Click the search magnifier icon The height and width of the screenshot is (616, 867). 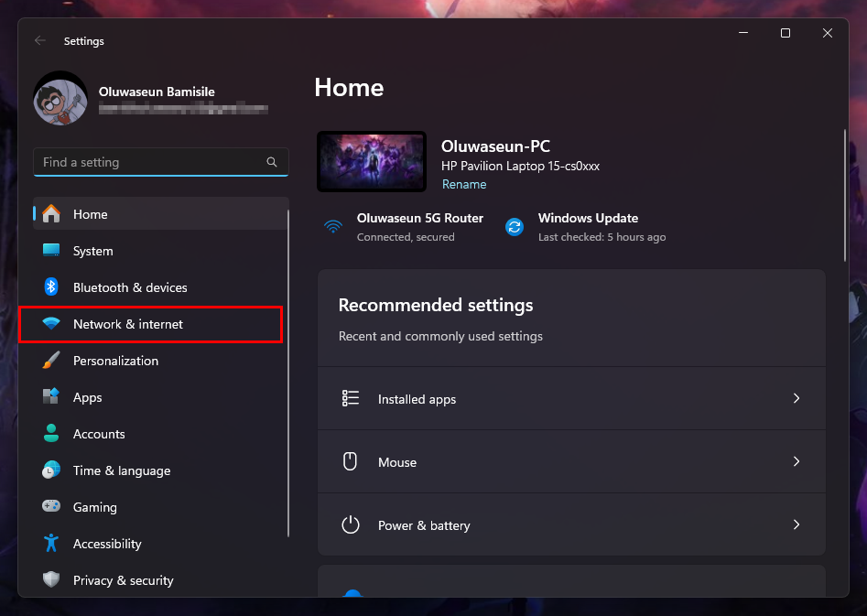[272, 162]
